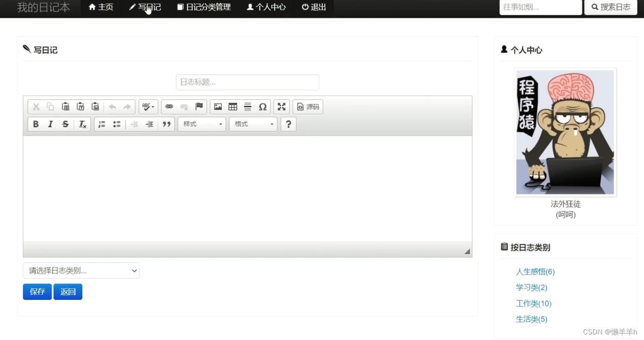This screenshot has width=644, height=340.
Task: Click the 保存 save button
Action: (x=37, y=292)
